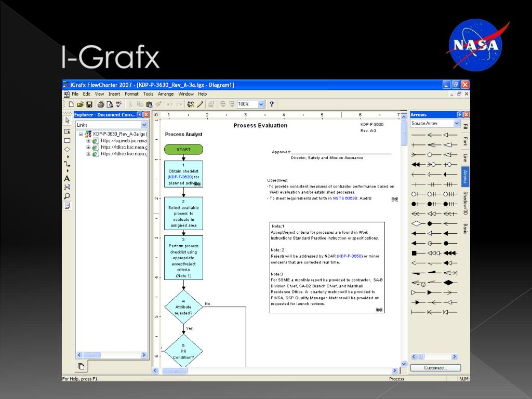
Task: Open help with the question mark icon
Action: 271,104
